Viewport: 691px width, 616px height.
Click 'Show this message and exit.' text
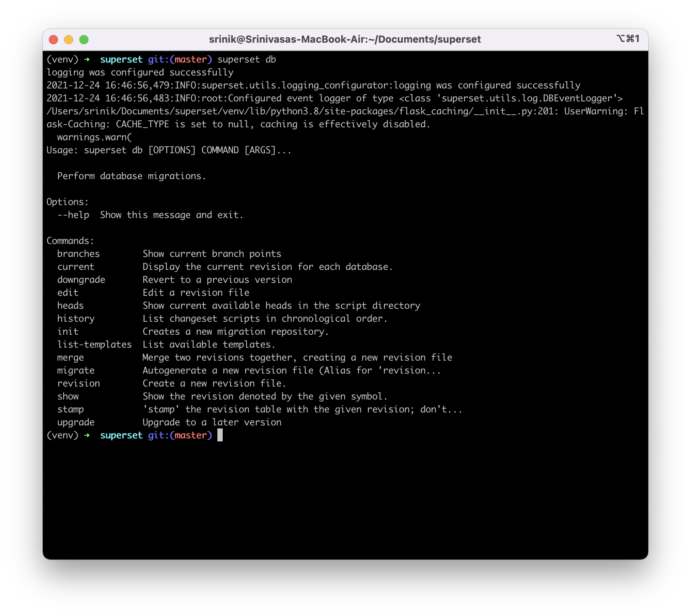pos(172,215)
